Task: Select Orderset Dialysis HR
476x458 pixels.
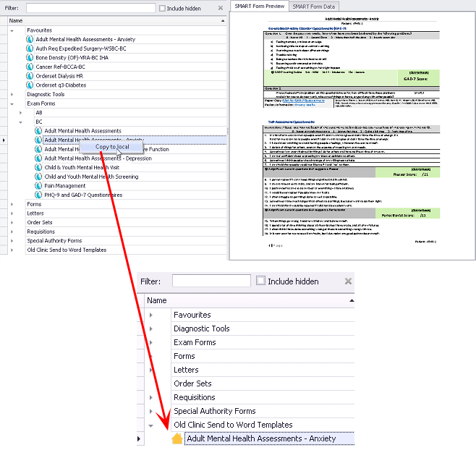Action: 59,76
